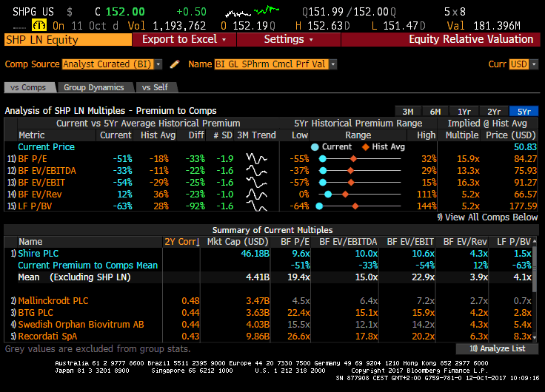Image resolution: width=545 pixels, height=392 pixels.
Task: Expand the Export to Excel menu
Action: (x=184, y=40)
